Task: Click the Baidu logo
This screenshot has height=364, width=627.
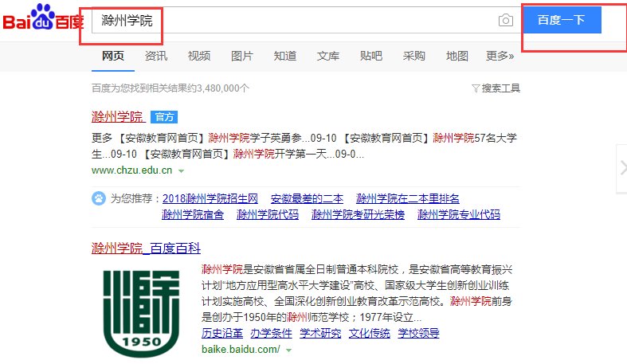Action: click(x=44, y=18)
